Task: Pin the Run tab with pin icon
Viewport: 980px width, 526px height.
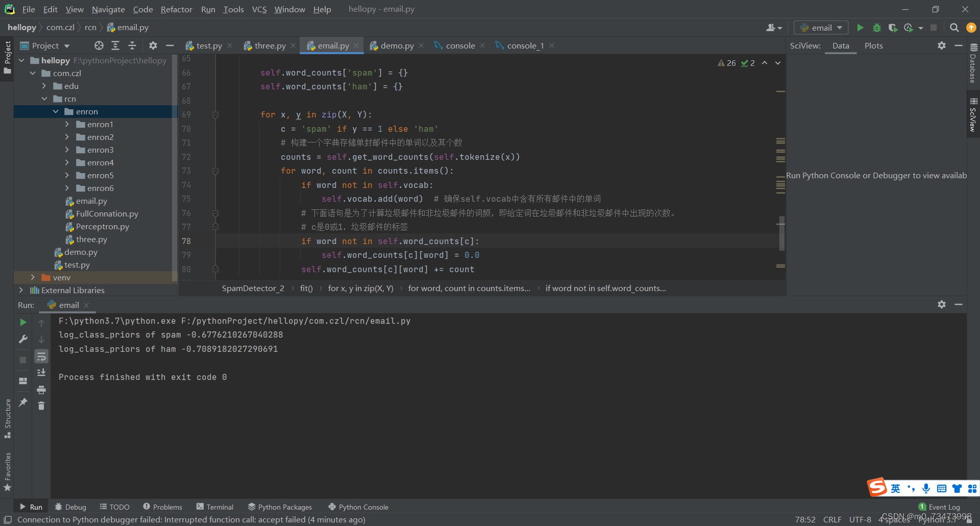Action: click(x=23, y=402)
